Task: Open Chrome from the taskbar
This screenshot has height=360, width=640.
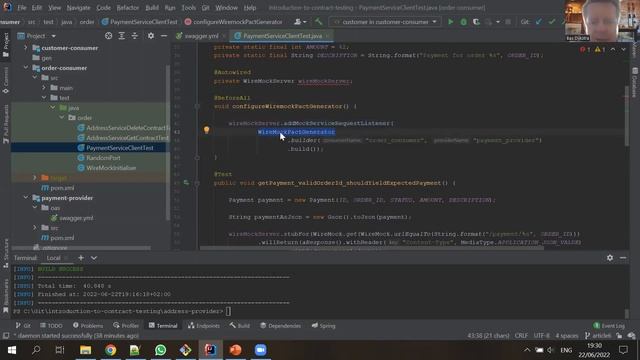Action: 110,350
